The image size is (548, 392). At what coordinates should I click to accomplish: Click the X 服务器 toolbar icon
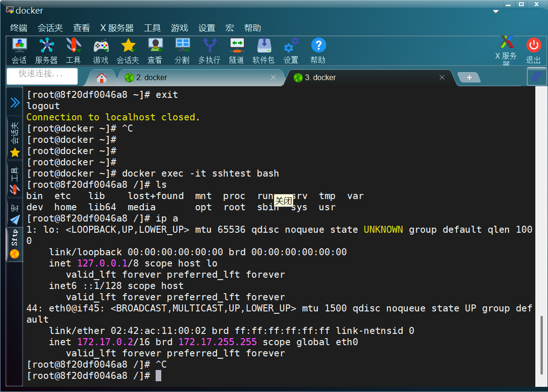click(506, 50)
